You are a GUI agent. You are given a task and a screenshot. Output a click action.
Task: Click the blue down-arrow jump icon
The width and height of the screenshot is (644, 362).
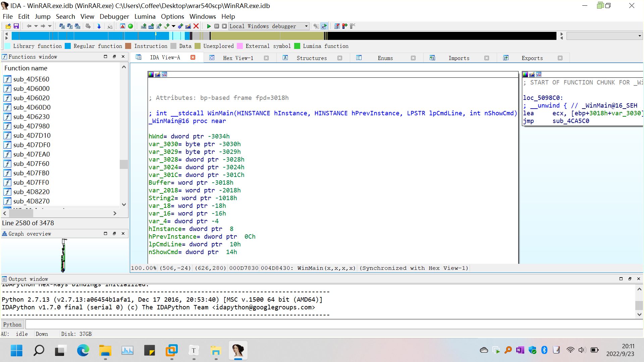(99, 26)
